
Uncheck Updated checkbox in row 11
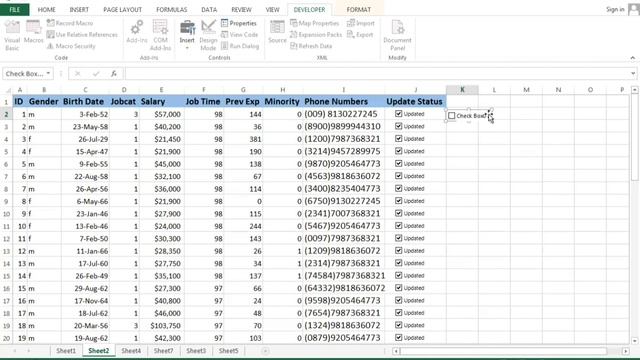click(x=398, y=226)
